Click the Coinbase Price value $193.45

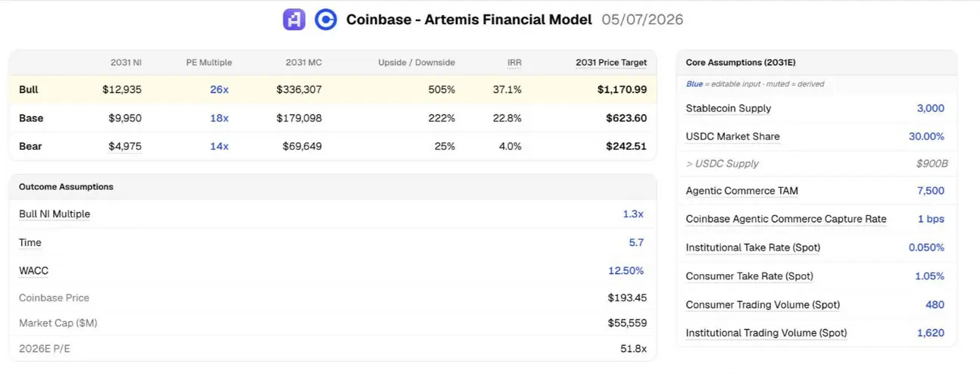coord(627,298)
